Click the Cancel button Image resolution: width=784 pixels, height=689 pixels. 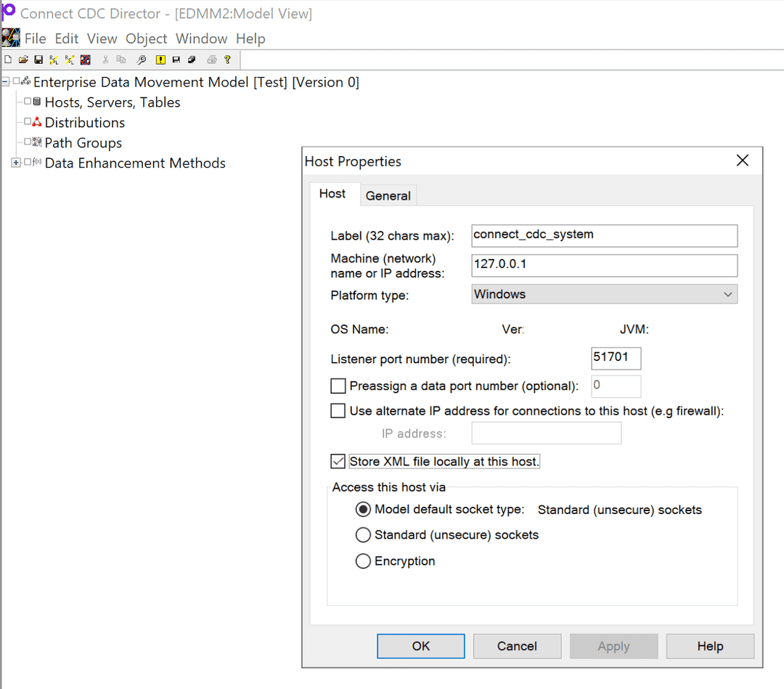(517, 645)
